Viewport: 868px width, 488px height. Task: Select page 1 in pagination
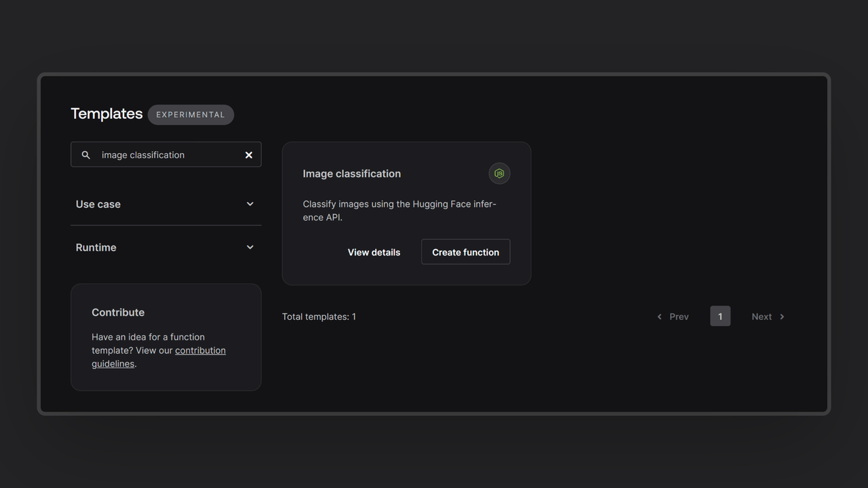[x=720, y=317]
